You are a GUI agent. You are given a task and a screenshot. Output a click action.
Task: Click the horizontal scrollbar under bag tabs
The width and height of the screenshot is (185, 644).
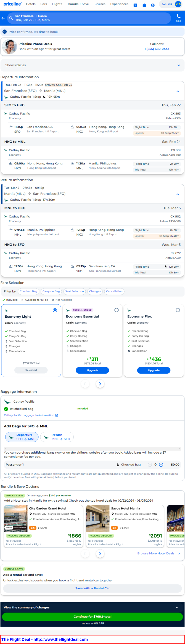(x=92, y=449)
